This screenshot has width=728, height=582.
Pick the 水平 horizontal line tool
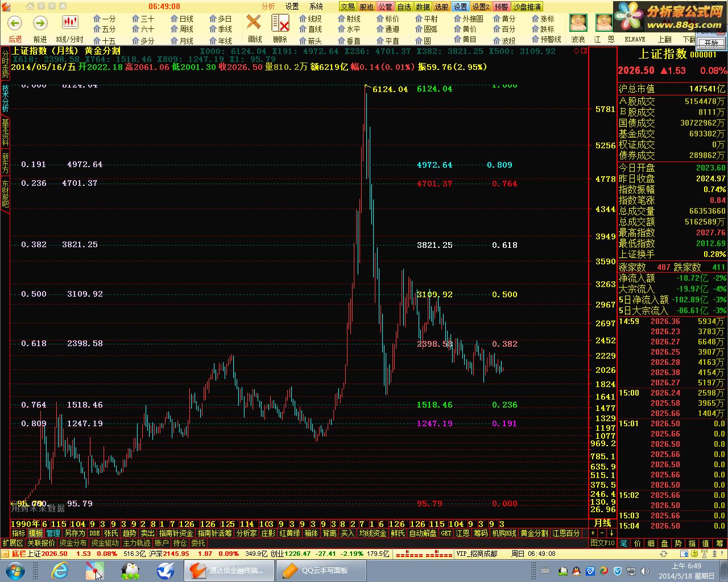pos(349,29)
